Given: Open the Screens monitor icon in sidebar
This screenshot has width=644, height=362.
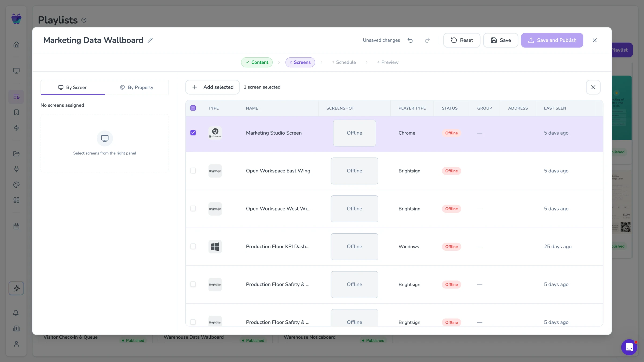Looking at the screenshot, I should coord(16,71).
